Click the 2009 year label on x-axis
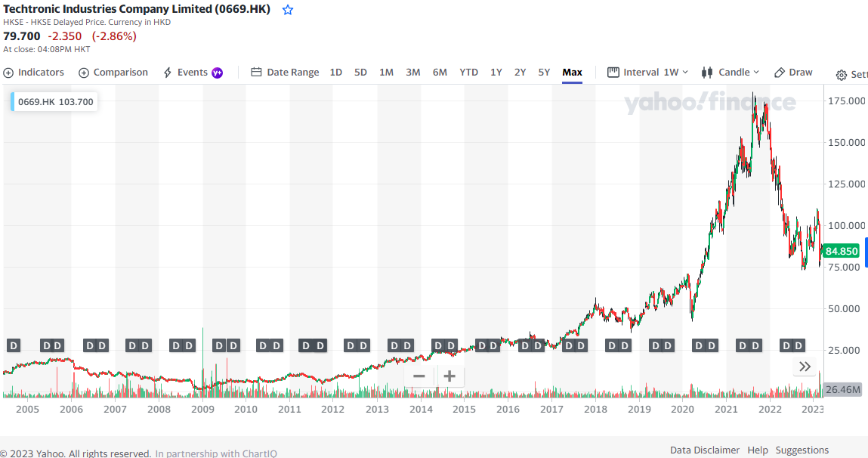Viewport: 868px width, 458px height. [x=202, y=410]
